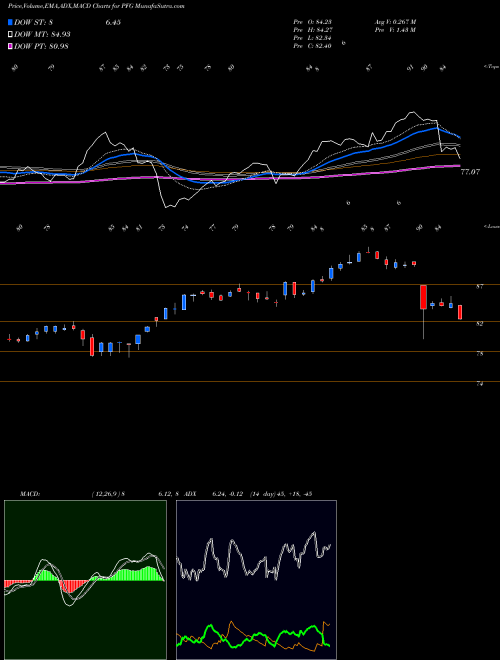
Task: Click the '6.45' value beside DOW ST
Action: 113,22
